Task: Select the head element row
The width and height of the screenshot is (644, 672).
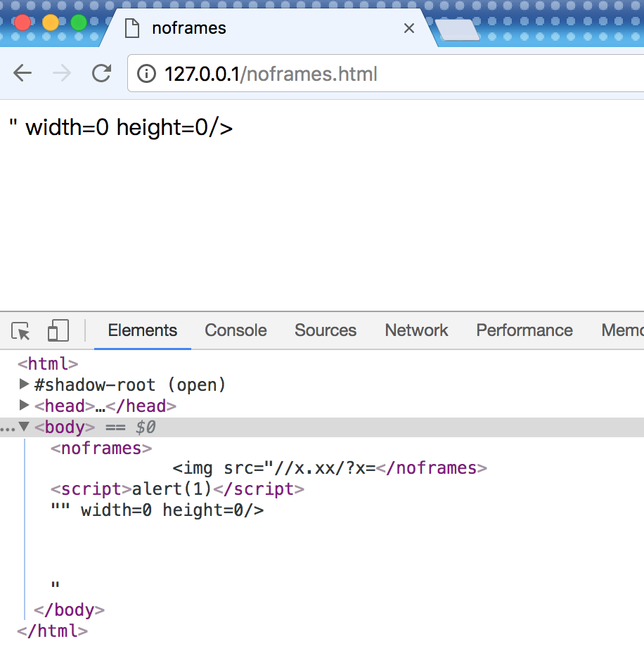Action: [x=105, y=406]
